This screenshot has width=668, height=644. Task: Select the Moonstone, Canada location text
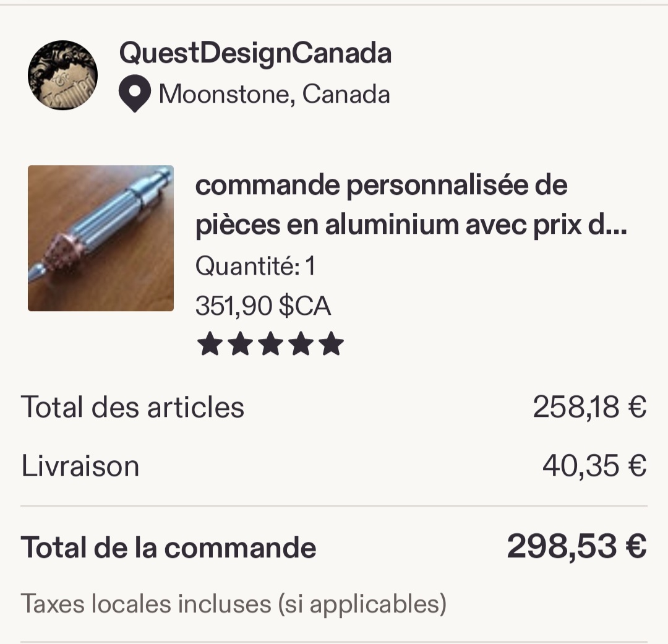pyautogui.click(x=274, y=95)
